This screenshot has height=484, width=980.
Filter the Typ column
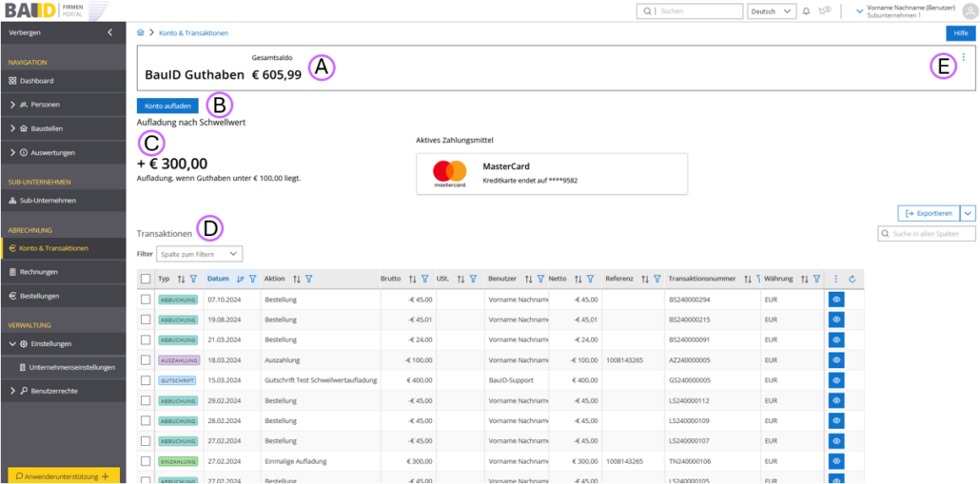[193, 280]
